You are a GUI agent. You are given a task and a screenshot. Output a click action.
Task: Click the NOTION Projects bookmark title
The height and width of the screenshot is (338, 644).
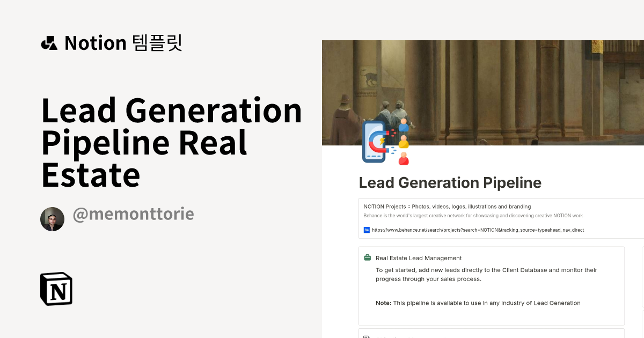pyautogui.click(x=447, y=206)
